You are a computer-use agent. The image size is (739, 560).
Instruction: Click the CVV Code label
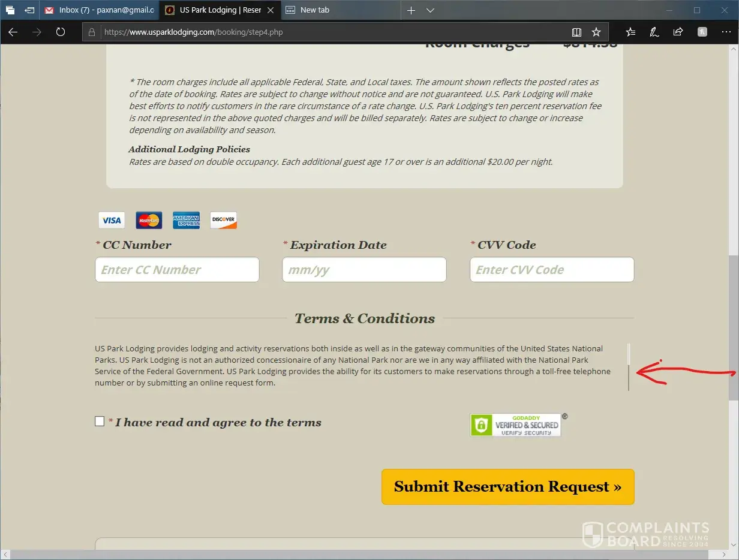(506, 245)
